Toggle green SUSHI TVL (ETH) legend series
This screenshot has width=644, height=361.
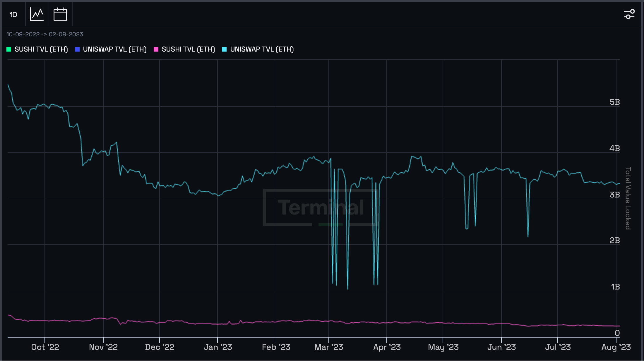pos(37,49)
